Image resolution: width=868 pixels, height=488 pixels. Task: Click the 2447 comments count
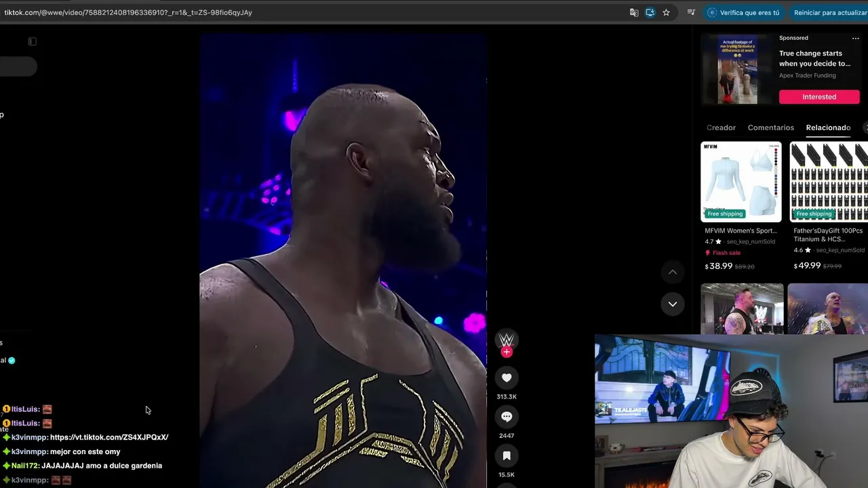507,436
